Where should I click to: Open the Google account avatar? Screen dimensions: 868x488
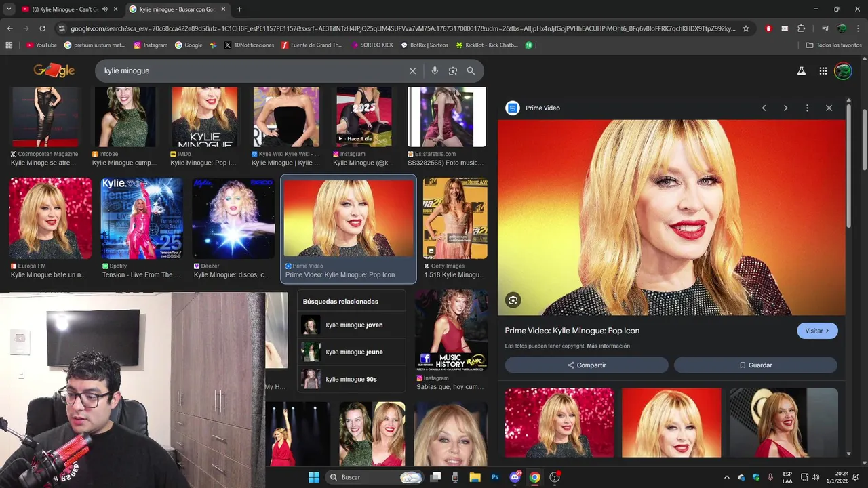[x=843, y=70]
